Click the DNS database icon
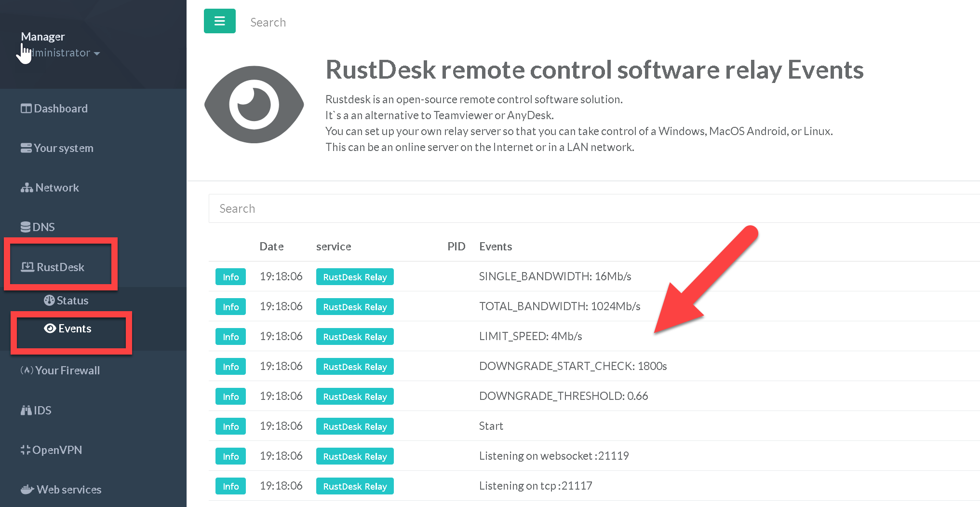Viewport: 980px width, 507px height. point(26,227)
